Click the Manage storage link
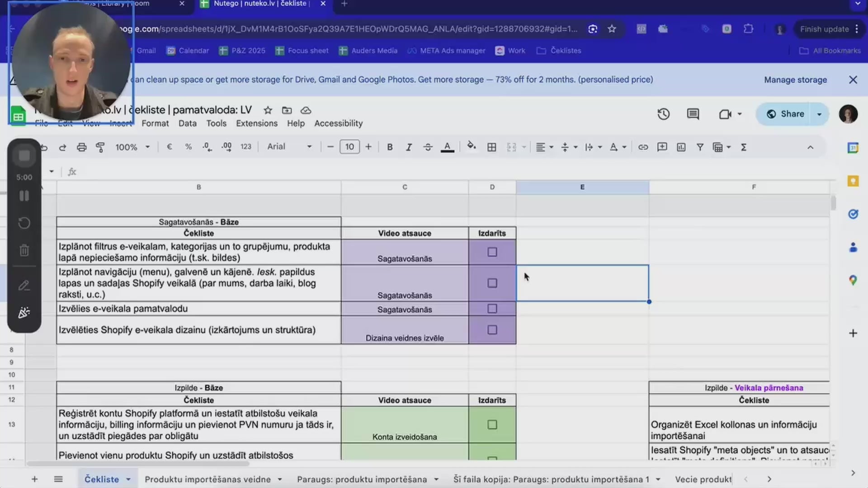 click(795, 80)
